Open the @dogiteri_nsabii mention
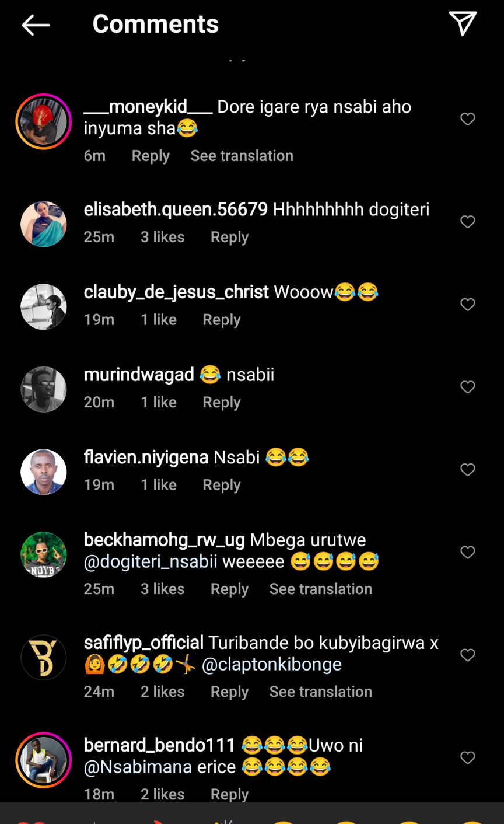 pos(150,562)
